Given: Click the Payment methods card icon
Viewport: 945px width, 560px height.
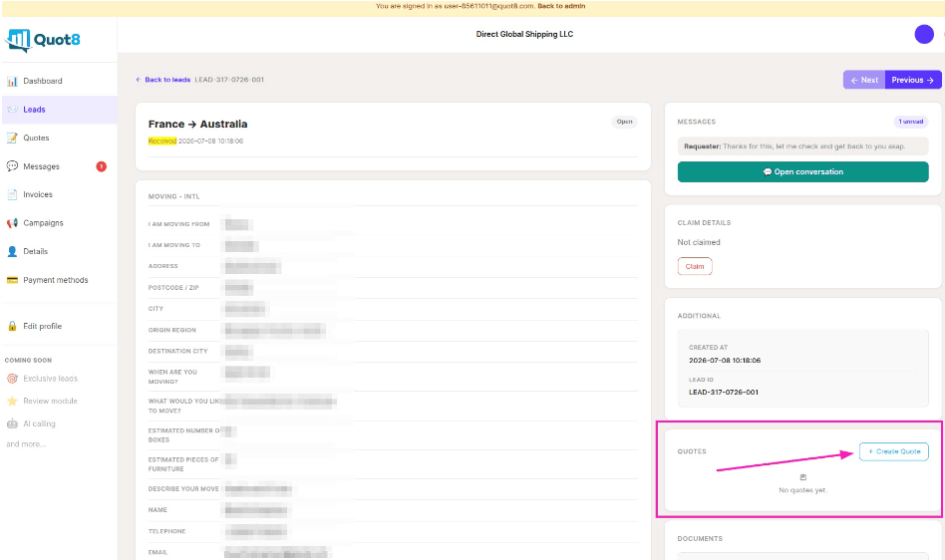Looking at the screenshot, I should (x=12, y=280).
